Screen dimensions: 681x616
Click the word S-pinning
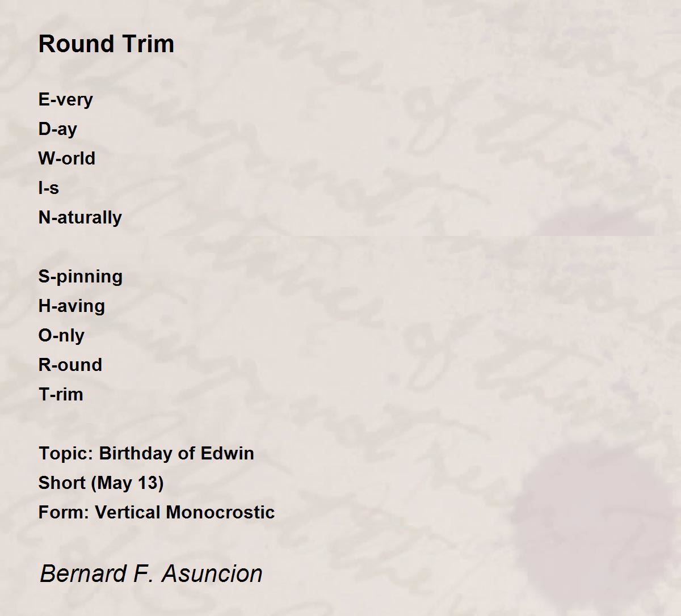(x=81, y=277)
